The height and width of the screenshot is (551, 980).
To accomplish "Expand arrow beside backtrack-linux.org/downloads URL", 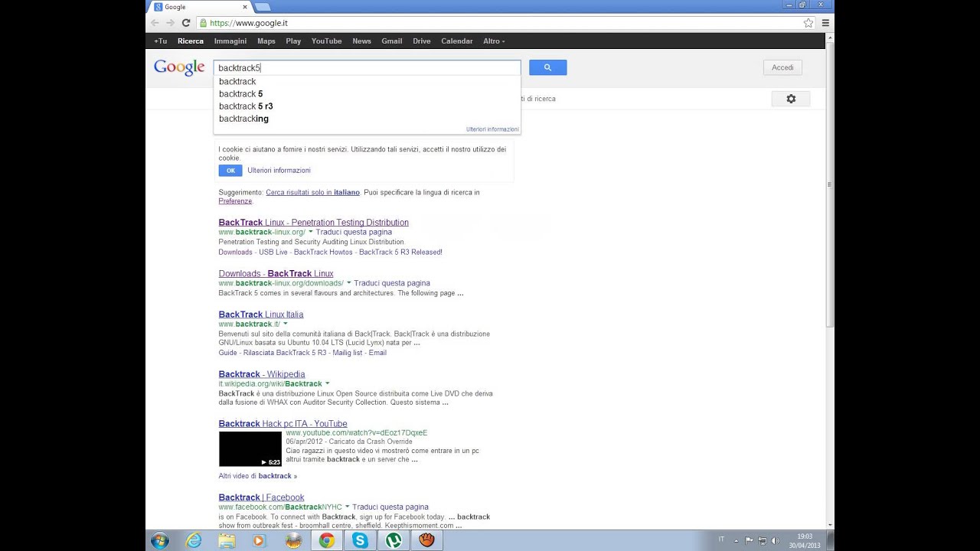I will point(348,283).
